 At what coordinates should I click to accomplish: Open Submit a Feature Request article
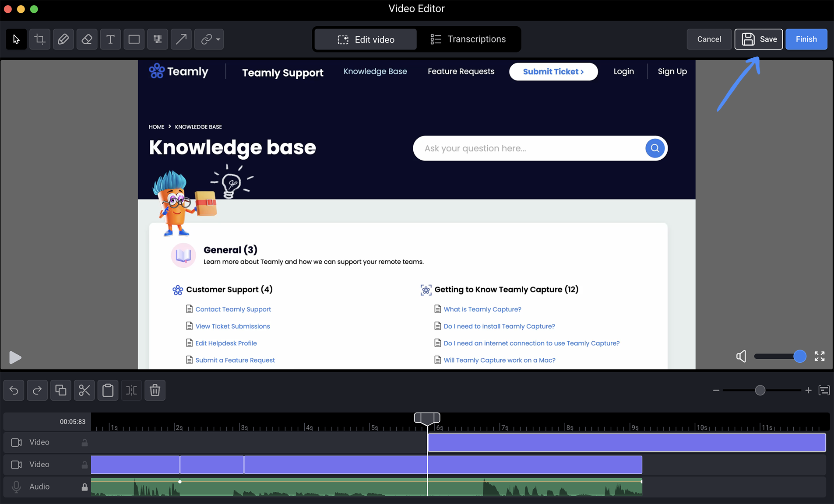click(x=235, y=360)
